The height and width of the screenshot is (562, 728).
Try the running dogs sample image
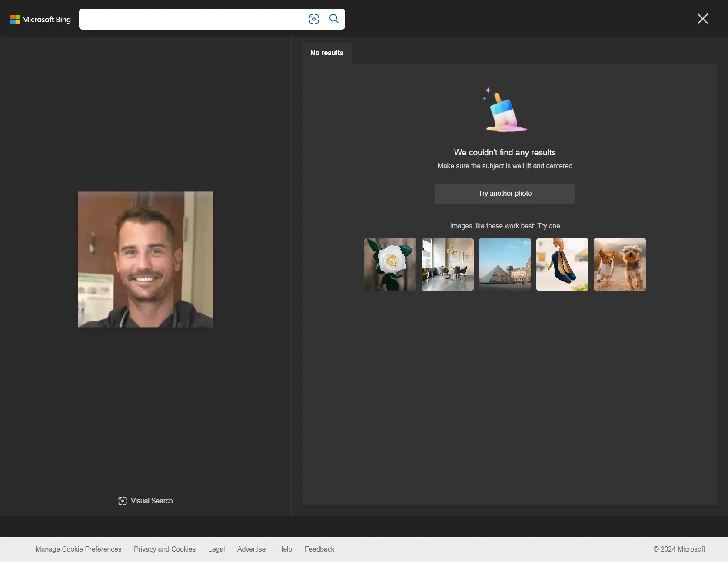619,264
